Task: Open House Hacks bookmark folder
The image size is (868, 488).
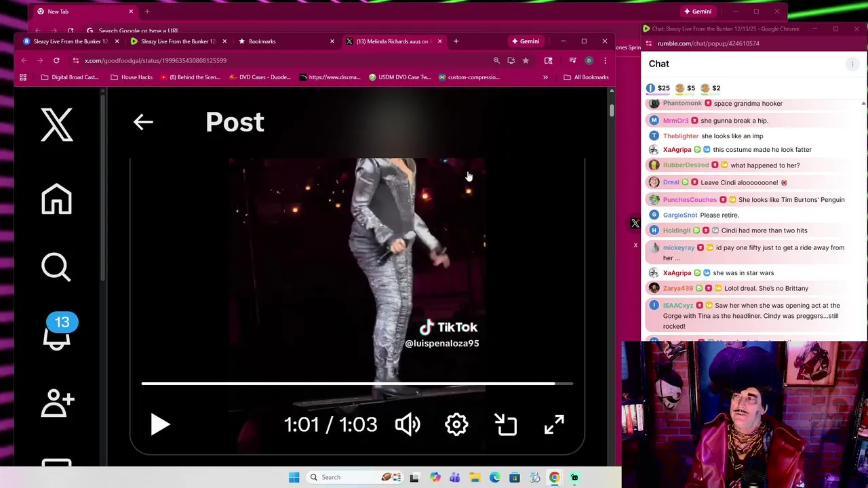Action: (131, 77)
